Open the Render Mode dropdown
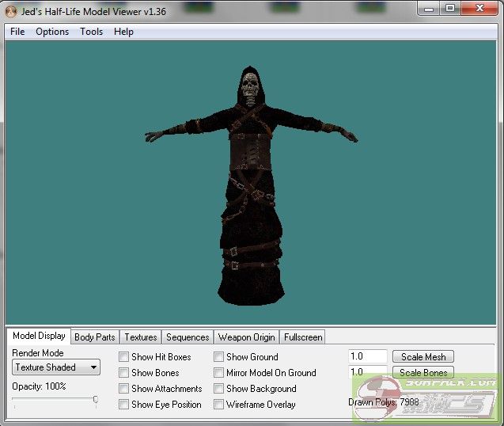This screenshot has height=426, width=504. (x=56, y=367)
